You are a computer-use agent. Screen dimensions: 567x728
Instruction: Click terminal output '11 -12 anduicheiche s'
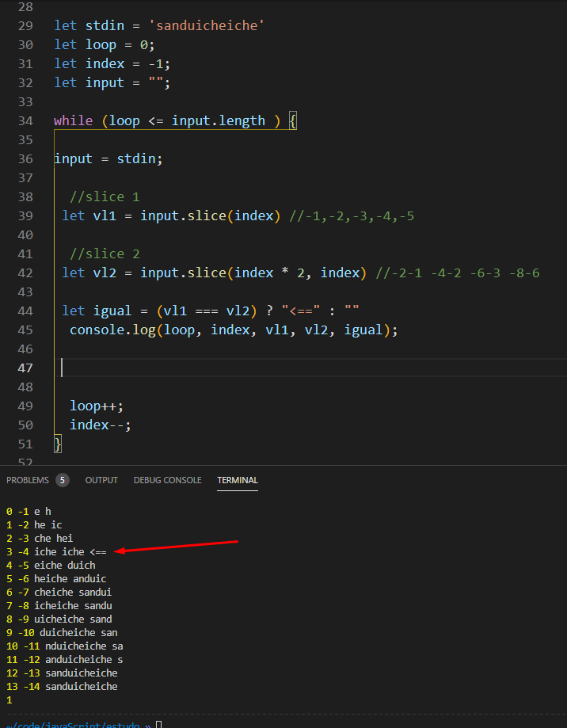pos(65,660)
